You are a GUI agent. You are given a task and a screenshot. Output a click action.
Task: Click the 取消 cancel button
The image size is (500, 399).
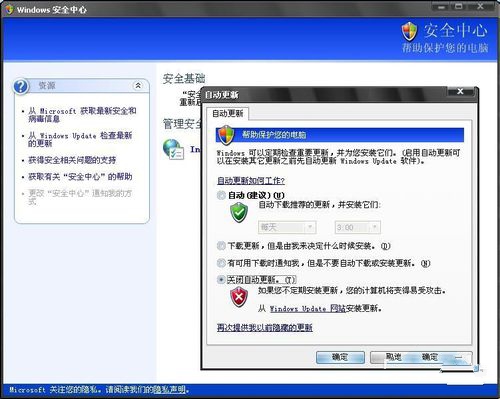(x=394, y=357)
